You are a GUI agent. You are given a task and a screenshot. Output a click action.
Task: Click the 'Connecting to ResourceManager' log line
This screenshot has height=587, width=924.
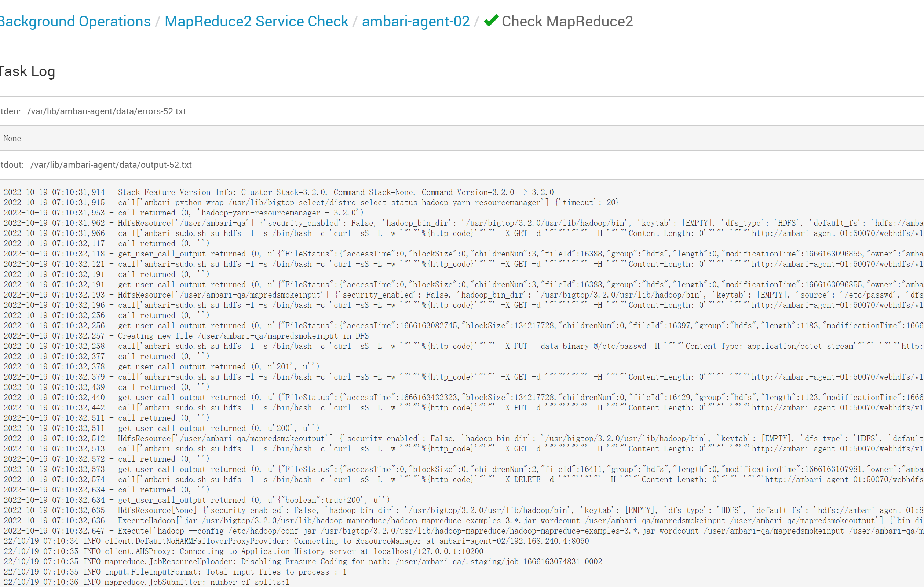[296, 541]
